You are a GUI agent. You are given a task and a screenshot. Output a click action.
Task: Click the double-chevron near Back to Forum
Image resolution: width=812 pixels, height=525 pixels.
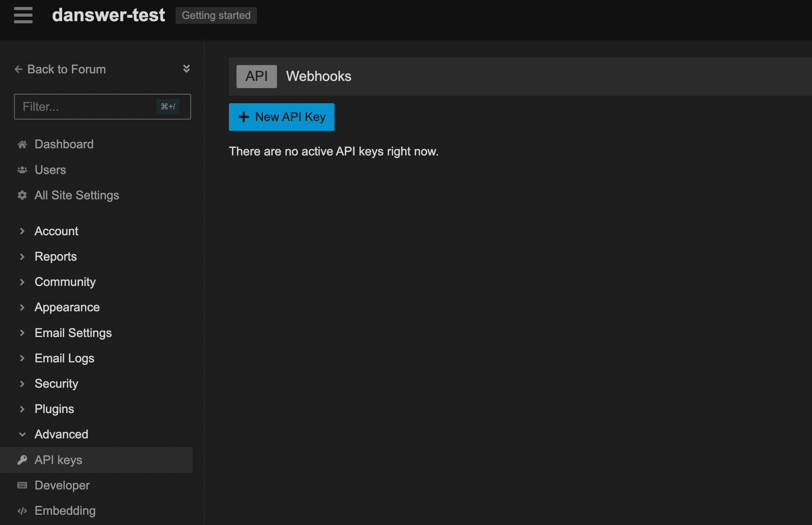pyautogui.click(x=186, y=68)
